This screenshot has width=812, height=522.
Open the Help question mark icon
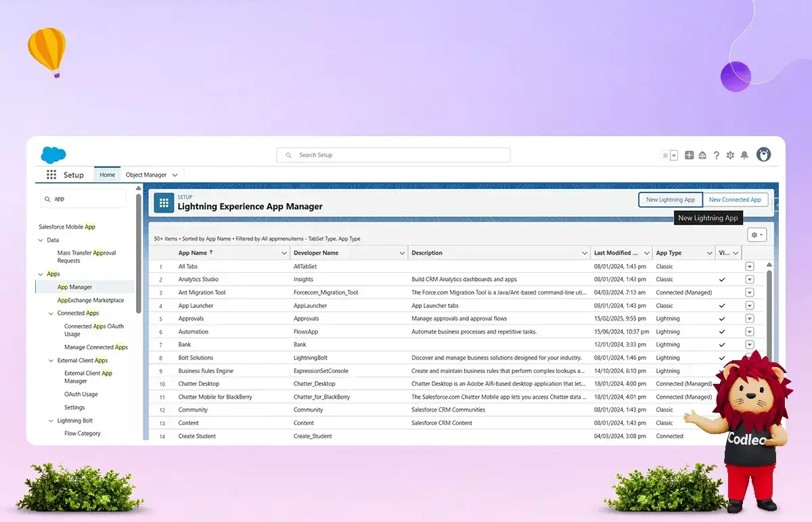click(717, 155)
